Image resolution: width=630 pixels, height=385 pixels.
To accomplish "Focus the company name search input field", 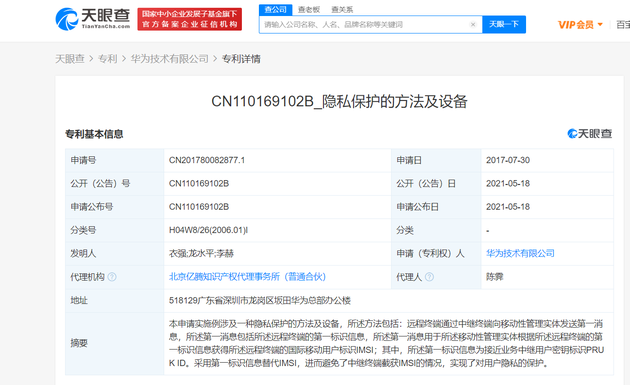I will [x=365, y=25].
